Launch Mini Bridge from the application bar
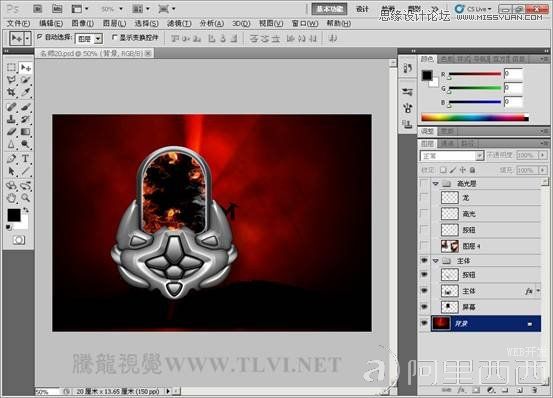The width and height of the screenshot is (553, 398). [x=57, y=9]
